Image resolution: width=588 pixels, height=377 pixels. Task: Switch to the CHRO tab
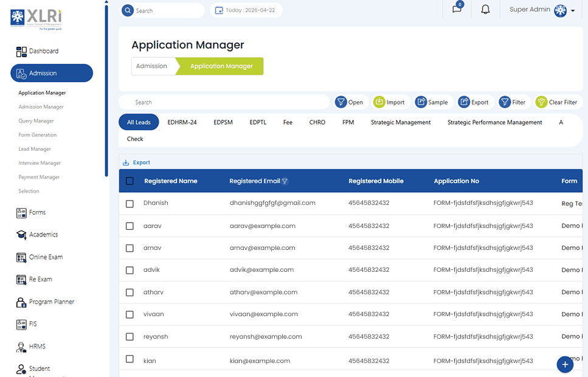(x=317, y=122)
